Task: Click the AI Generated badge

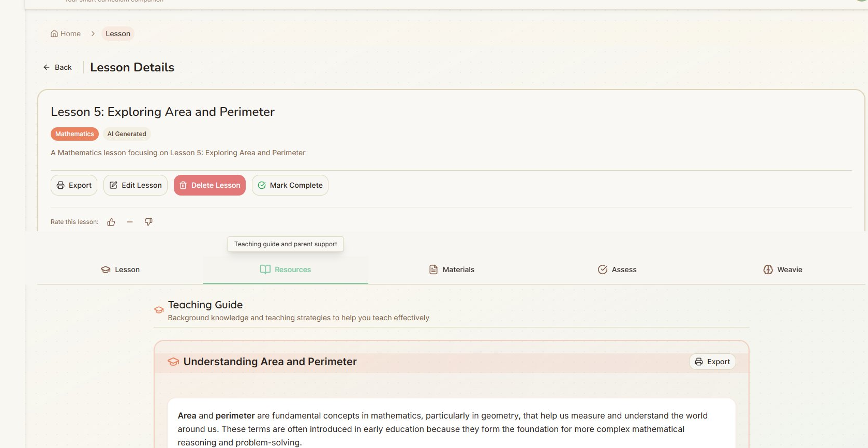Action: pos(127,134)
